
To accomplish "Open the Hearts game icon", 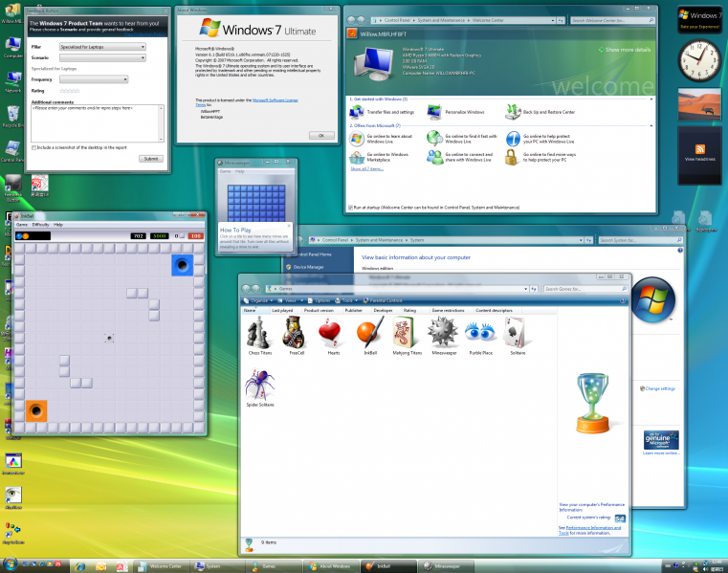I will click(333, 334).
